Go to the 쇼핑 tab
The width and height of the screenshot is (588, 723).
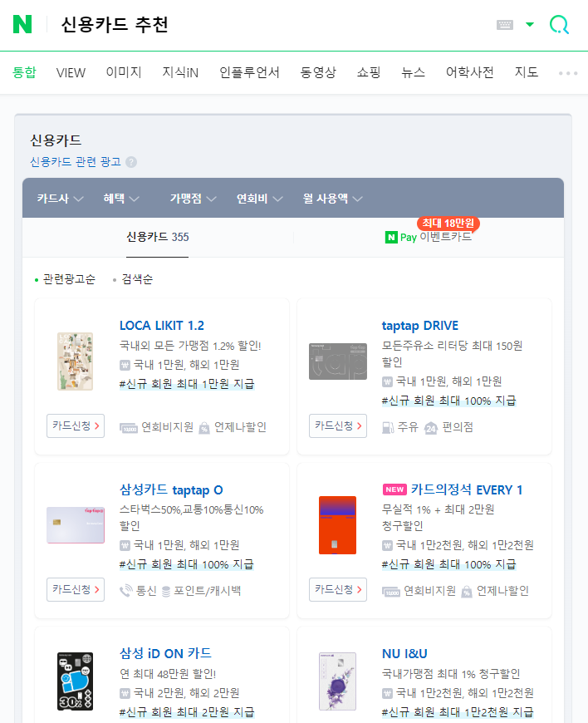click(369, 72)
